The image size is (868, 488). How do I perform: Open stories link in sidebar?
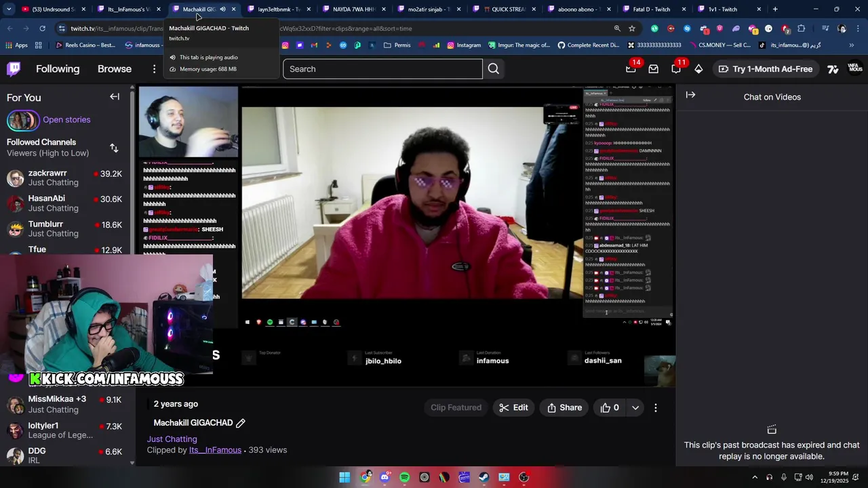66,120
